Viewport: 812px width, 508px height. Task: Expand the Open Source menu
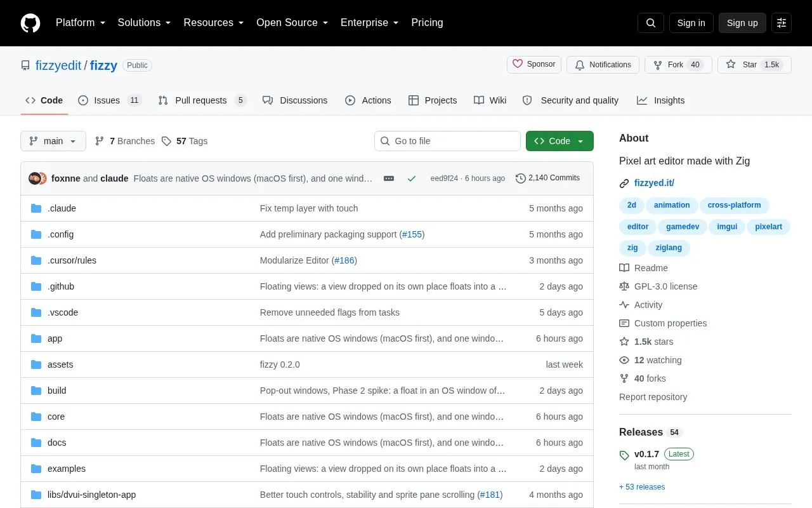click(x=292, y=23)
